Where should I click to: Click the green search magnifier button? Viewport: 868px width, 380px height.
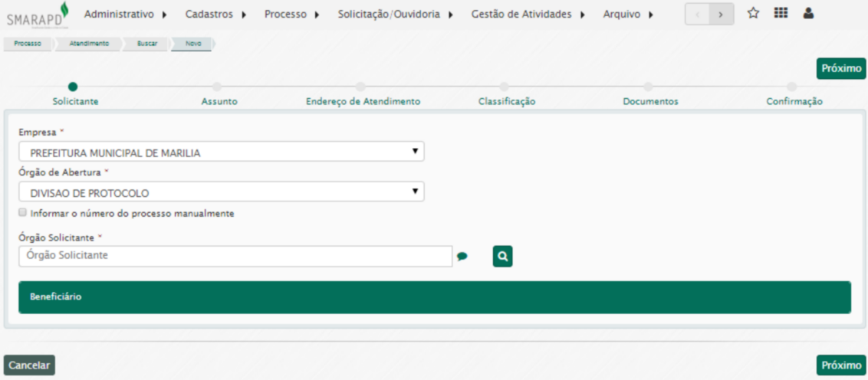click(x=502, y=257)
